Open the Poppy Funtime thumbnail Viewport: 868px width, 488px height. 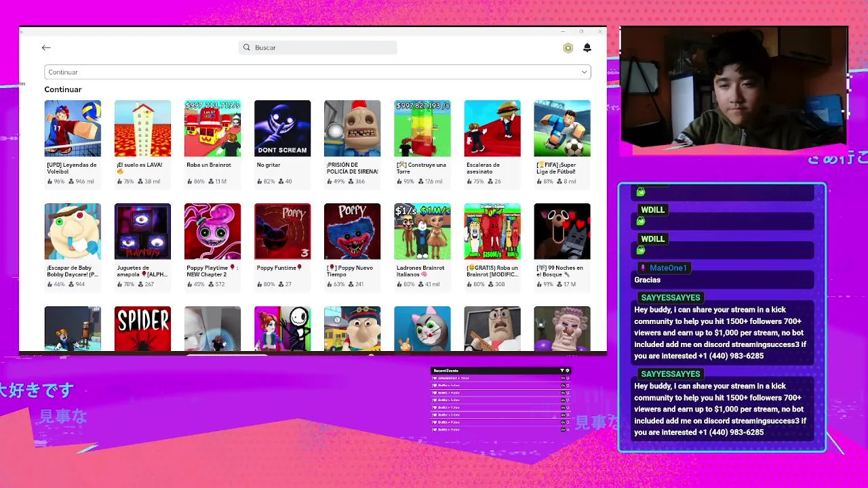[282, 231]
